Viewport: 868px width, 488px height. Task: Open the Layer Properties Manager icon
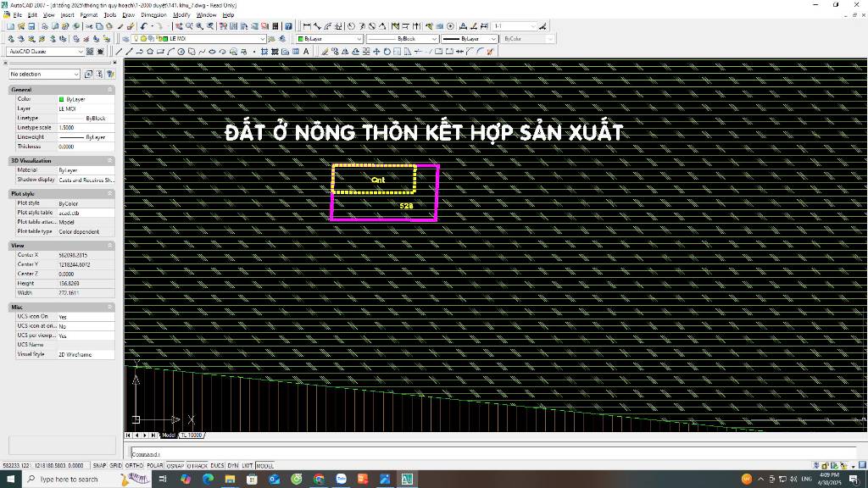click(x=127, y=39)
